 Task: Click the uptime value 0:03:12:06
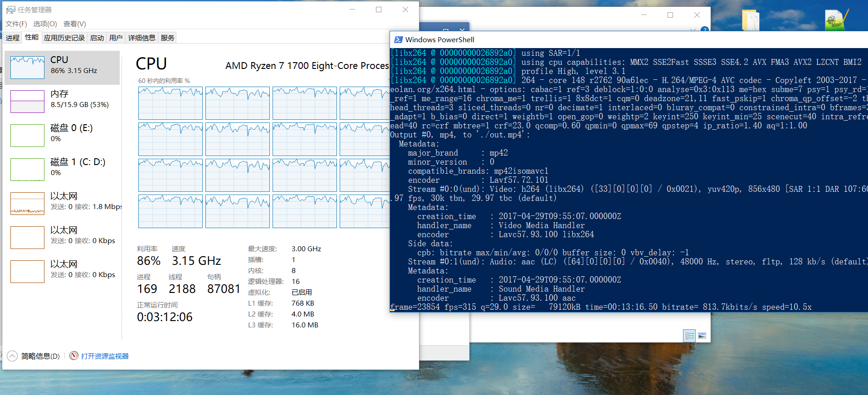165,317
